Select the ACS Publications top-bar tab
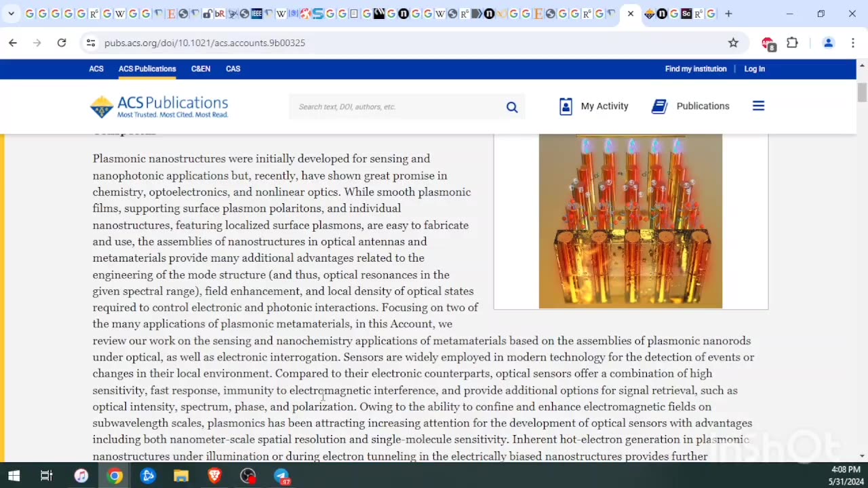 [x=147, y=69]
